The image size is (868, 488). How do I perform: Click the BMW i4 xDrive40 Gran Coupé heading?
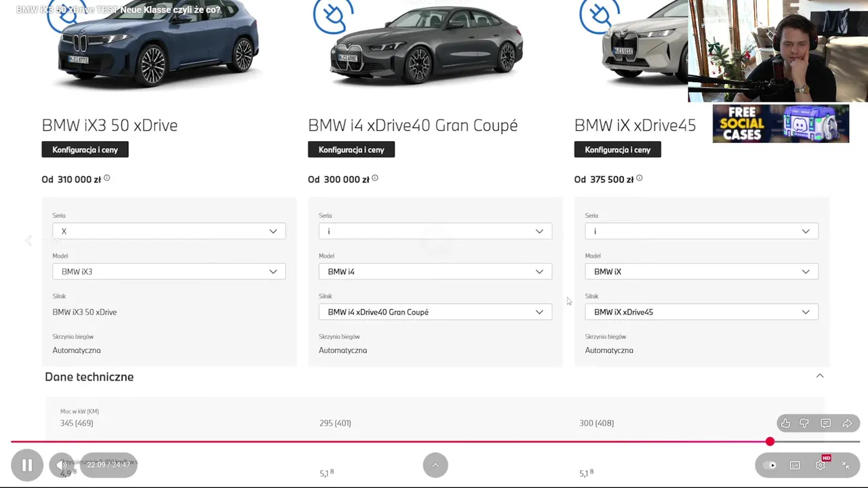[412, 125]
